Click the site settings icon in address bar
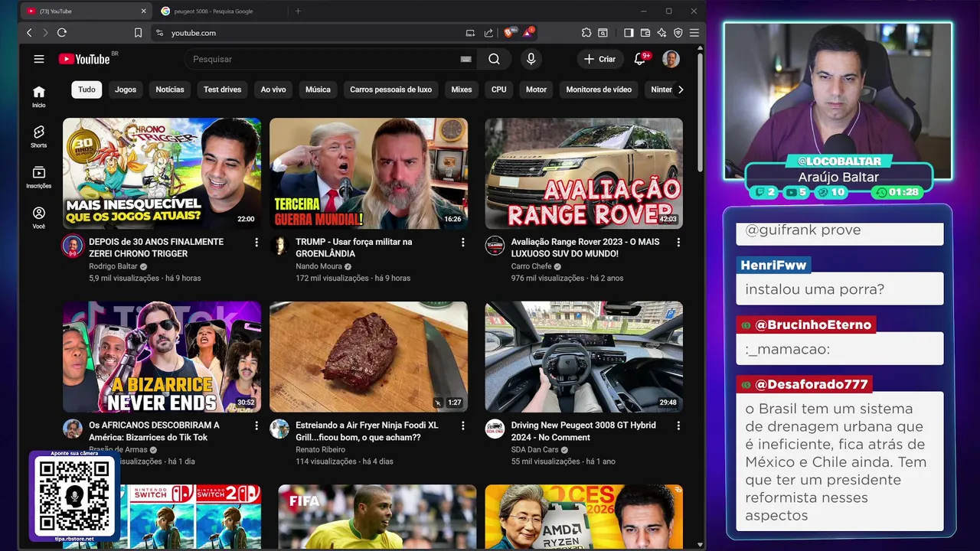The width and height of the screenshot is (980, 551). tap(159, 33)
